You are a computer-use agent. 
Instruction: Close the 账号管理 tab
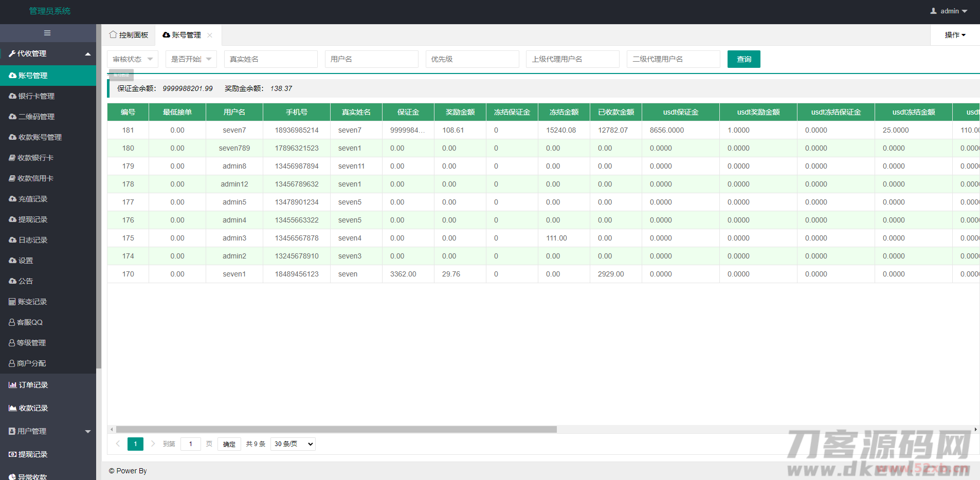point(210,35)
